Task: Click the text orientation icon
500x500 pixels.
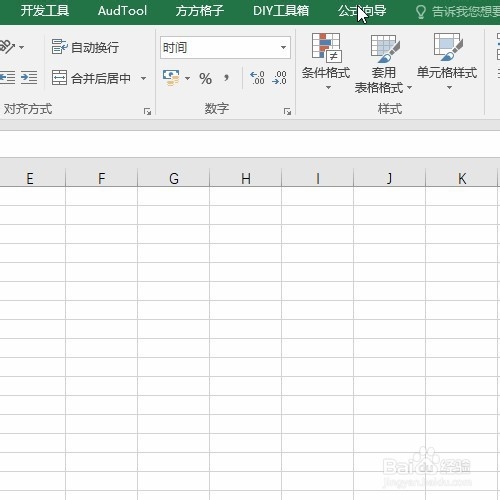Action: tap(7, 47)
